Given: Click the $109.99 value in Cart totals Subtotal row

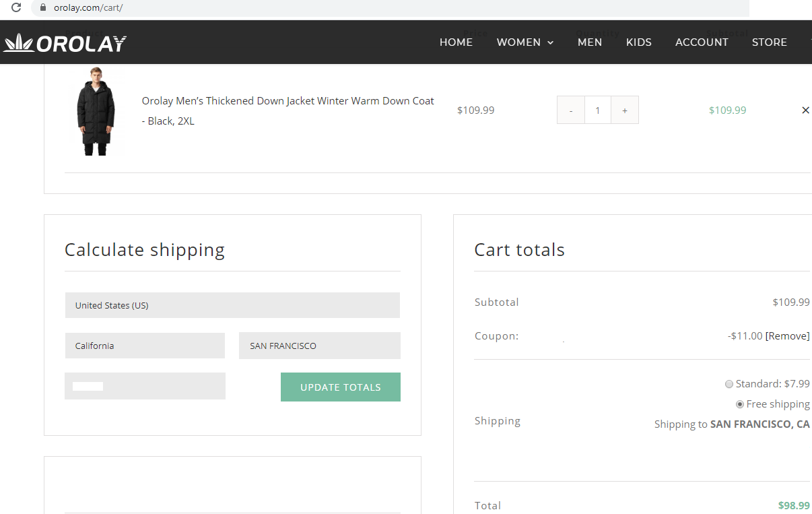Looking at the screenshot, I should [x=791, y=302].
